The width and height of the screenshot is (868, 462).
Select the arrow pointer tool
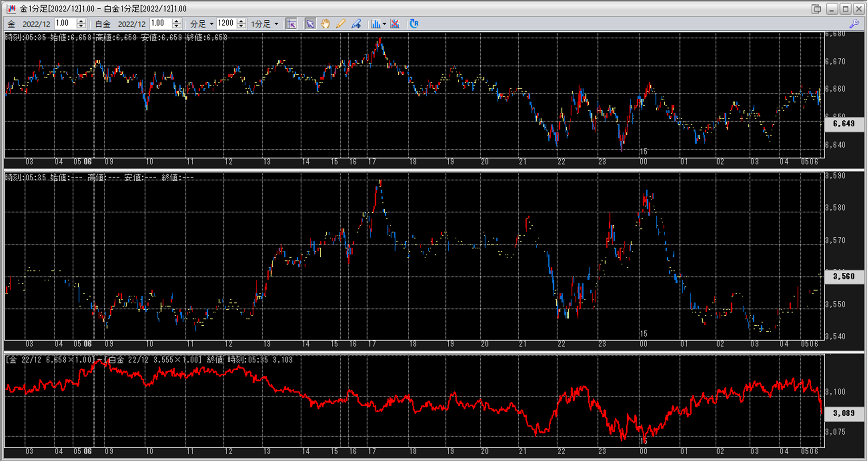310,24
